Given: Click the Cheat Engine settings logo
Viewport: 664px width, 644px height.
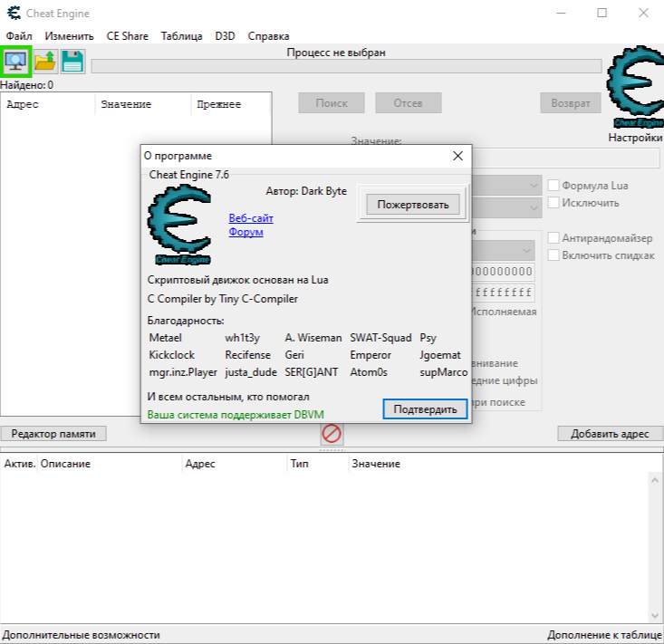Looking at the screenshot, I should point(635,90).
